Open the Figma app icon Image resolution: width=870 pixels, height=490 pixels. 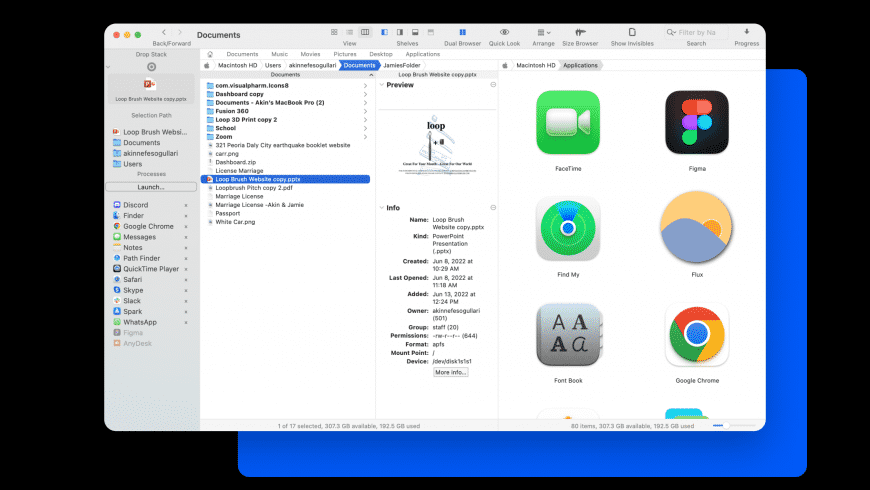[696, 123]
